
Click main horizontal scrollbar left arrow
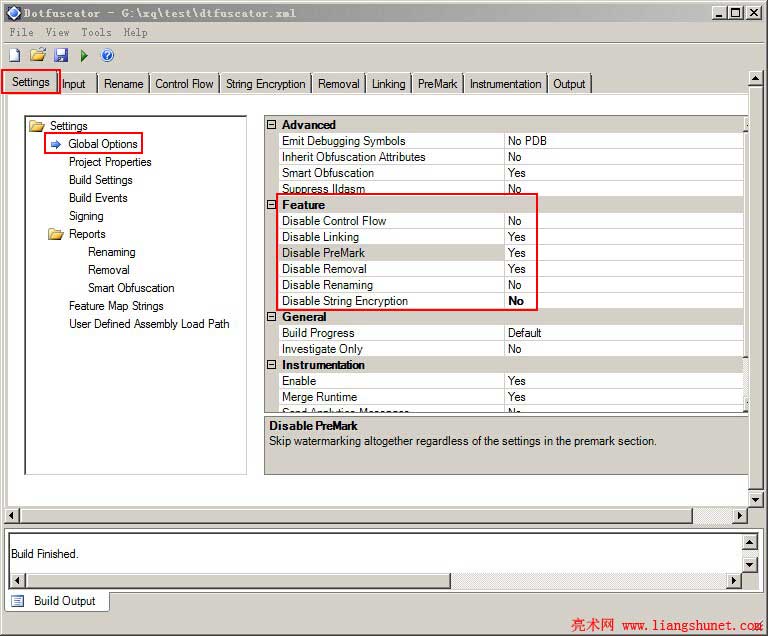[x=12, y=515]
